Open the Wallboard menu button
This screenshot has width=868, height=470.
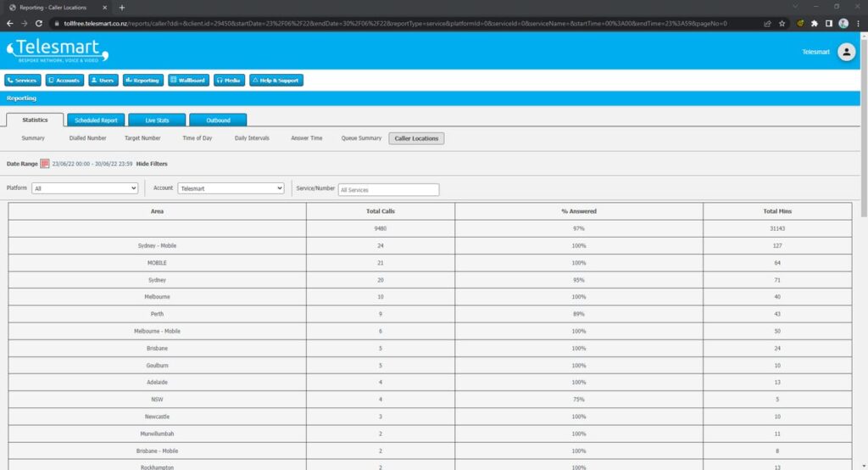188,81
